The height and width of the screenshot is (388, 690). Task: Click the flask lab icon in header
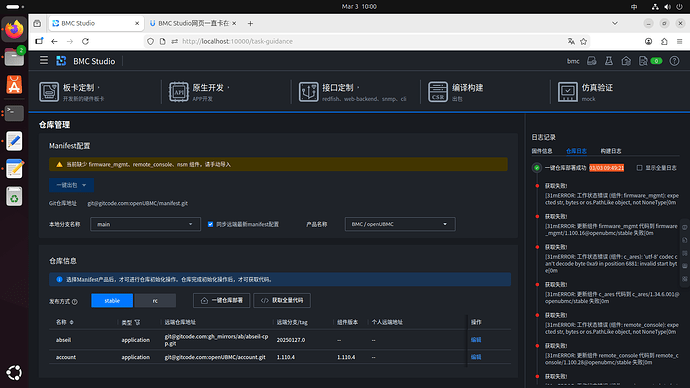click(x=609, y=61)
